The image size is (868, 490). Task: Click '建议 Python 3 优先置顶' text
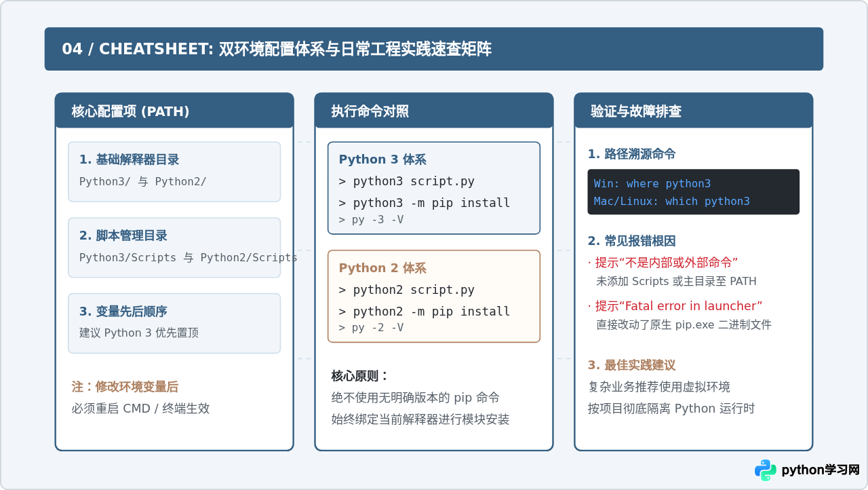139,333
